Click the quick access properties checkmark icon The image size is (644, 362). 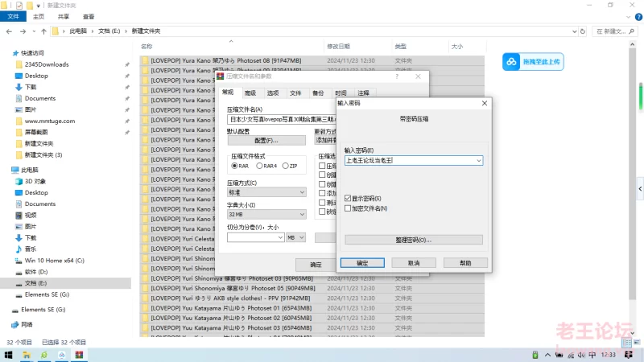pyautogui.click(x=19, y=6)
